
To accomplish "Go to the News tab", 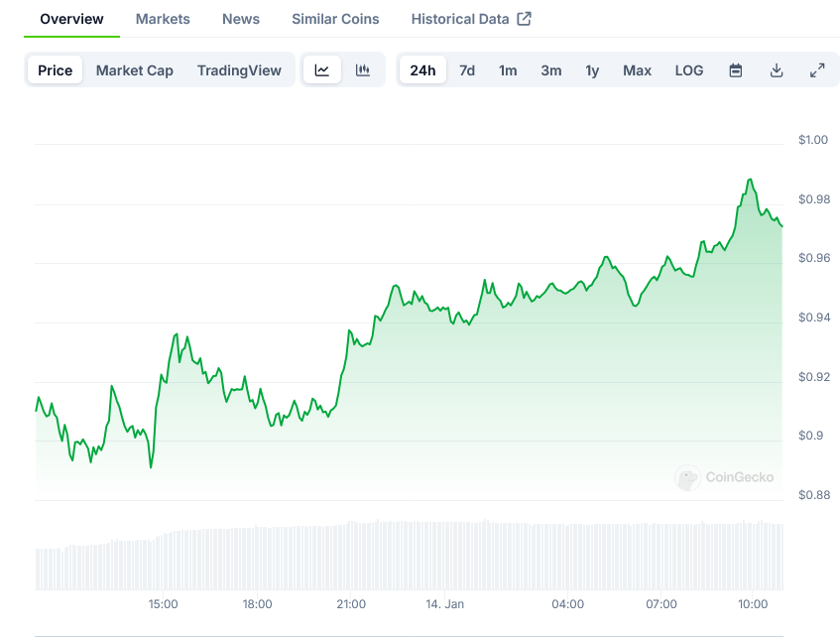I will click(241, 19).
